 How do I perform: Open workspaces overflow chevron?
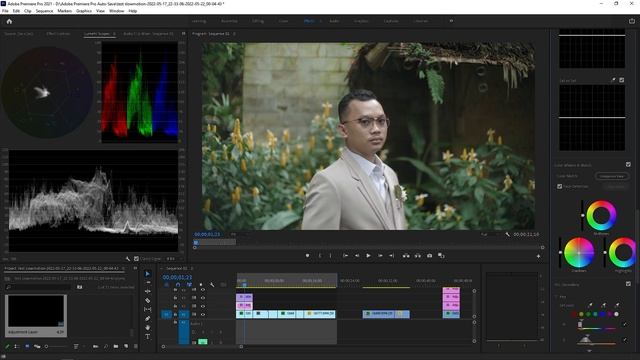(451, 21)
